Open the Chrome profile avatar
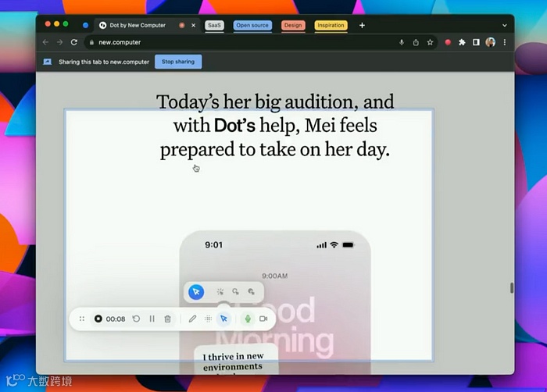The height and width of the screenshot is (392, 547). pos(491,42)
